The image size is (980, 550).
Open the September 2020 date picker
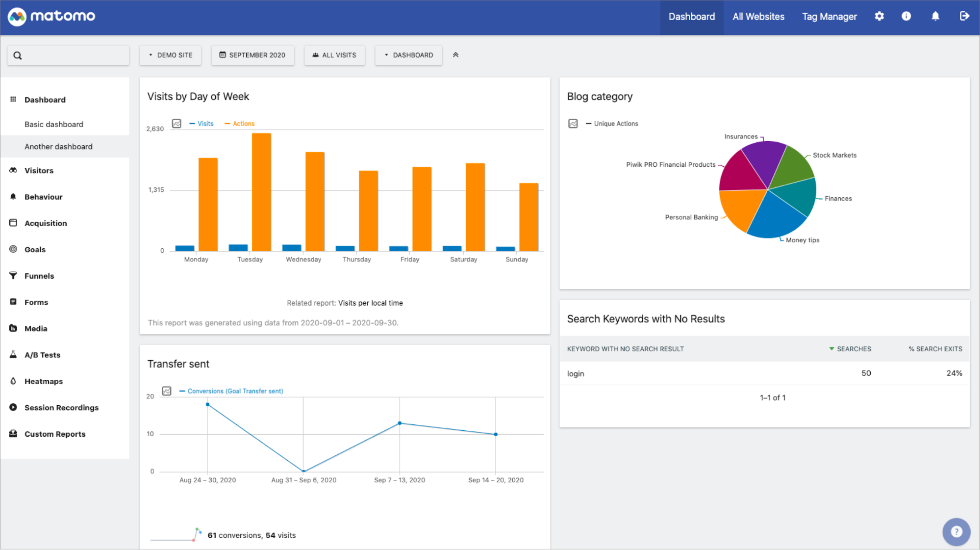point(252,55)
